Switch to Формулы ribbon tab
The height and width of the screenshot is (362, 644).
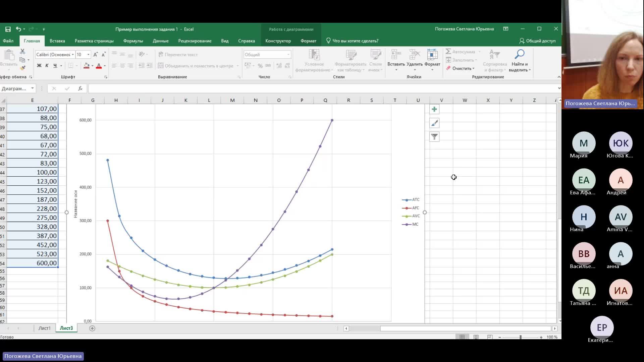[x=133, y=41]
